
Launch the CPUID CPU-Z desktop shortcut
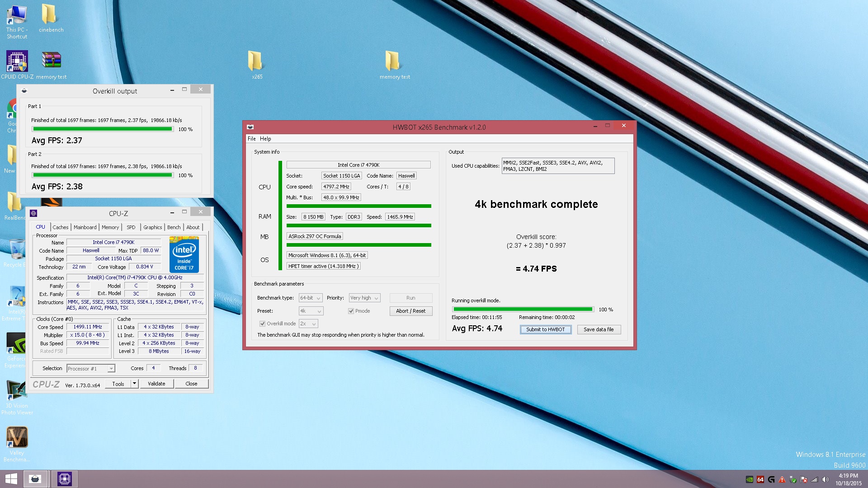pyautogui.click(x=17, y=61)
